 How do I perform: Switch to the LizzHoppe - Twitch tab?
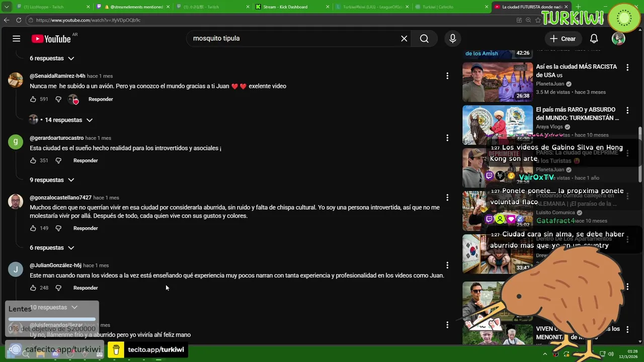(x=47, y=7)
